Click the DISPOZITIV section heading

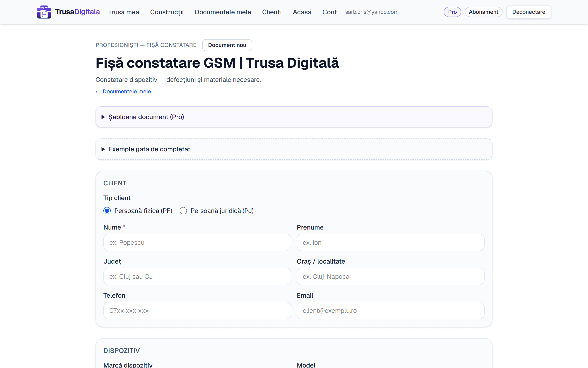coord(122,351)
